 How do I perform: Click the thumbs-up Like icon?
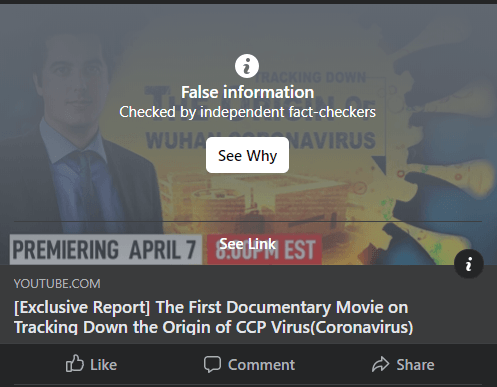74,363
